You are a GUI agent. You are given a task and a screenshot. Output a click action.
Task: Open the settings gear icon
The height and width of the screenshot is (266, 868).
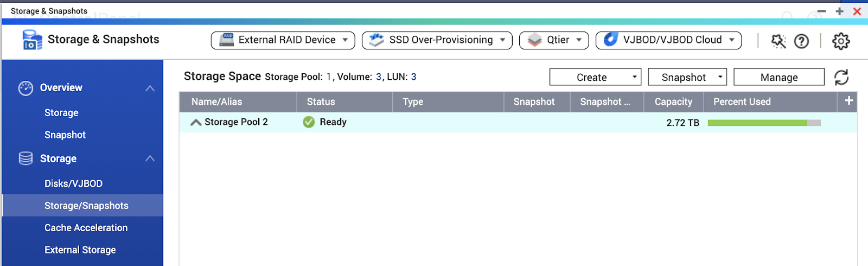click(x=841, y=41)
